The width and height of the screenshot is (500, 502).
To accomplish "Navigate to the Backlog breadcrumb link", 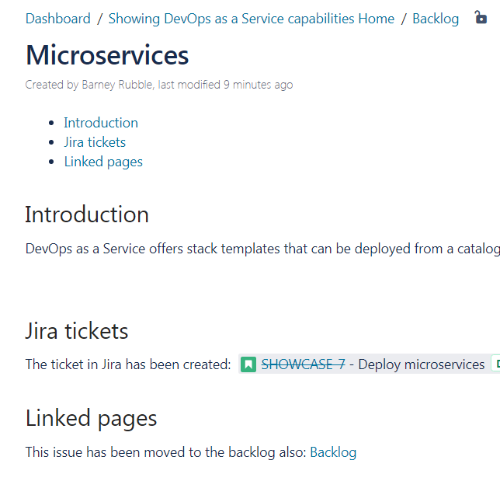I will click(436, 19).
